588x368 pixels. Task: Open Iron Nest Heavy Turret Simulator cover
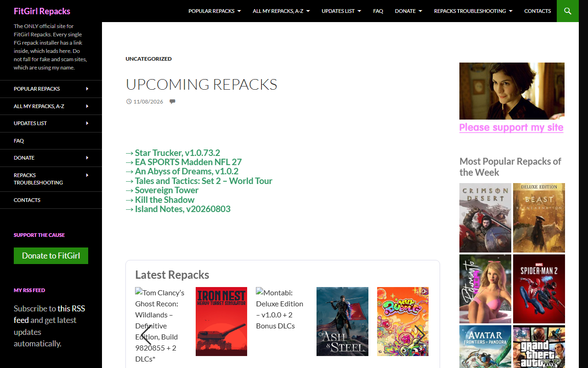coord(221,322)
